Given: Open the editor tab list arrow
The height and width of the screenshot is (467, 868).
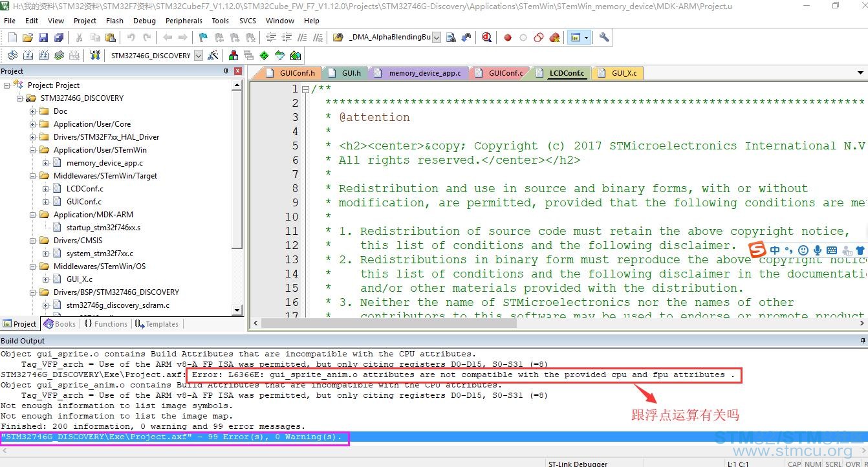Looking at the screenshot, I should (x=860, y=72).
